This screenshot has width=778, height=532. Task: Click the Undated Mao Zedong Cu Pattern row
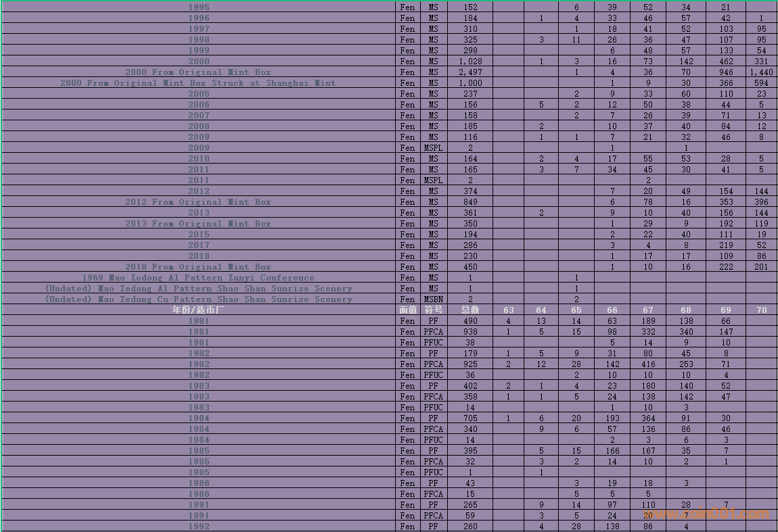pos(198,299)
